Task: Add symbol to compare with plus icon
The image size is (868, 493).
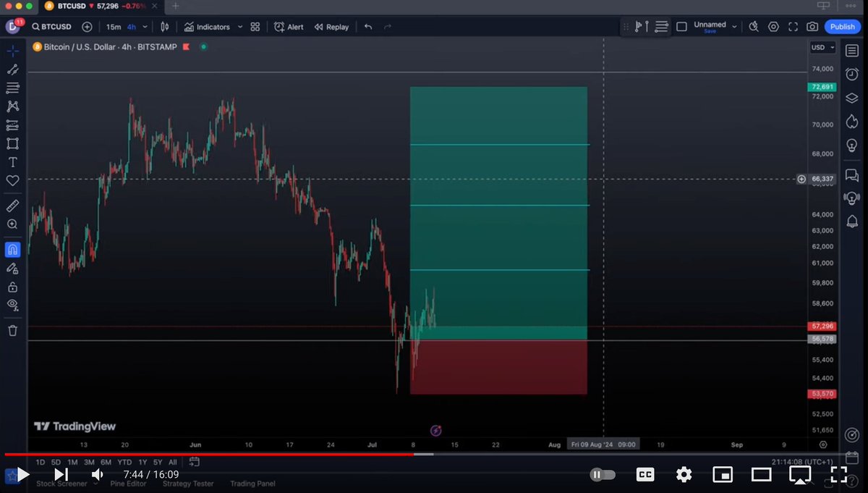Action: [x=87, y=27]
